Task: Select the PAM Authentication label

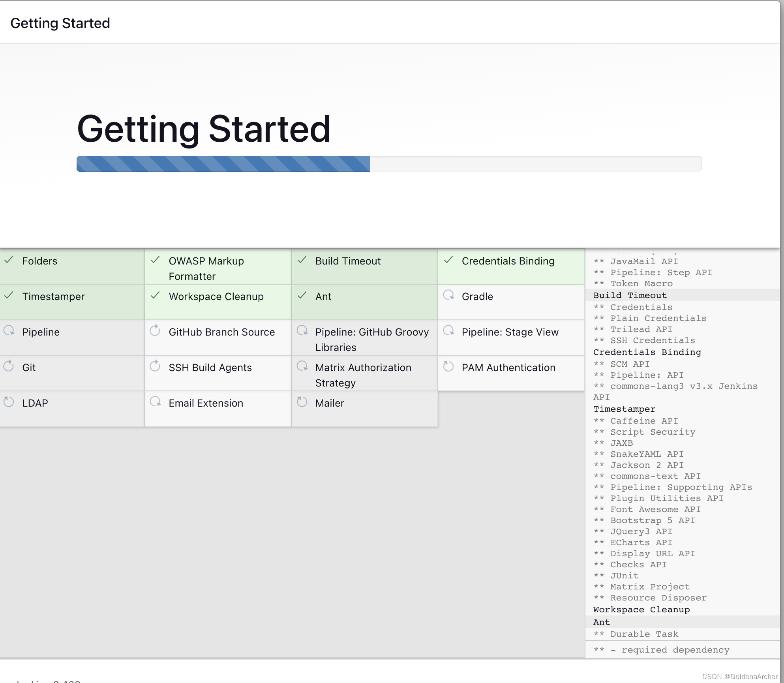Action: [508, 368]
